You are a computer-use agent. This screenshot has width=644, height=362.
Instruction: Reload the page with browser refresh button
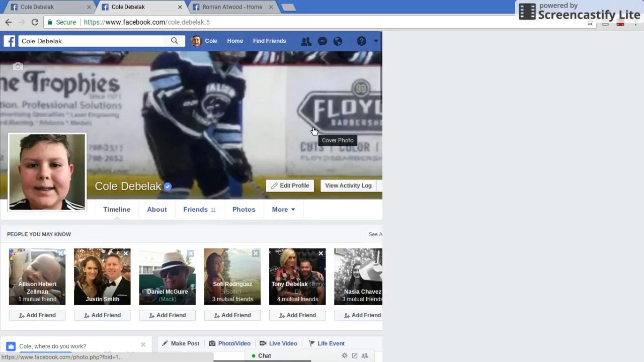coord(35,22)
